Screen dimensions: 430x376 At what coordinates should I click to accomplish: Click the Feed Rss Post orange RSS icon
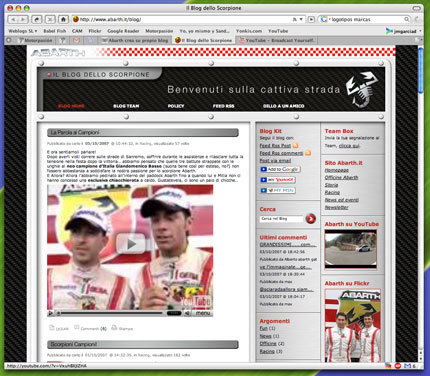click(x=295, y=145)
